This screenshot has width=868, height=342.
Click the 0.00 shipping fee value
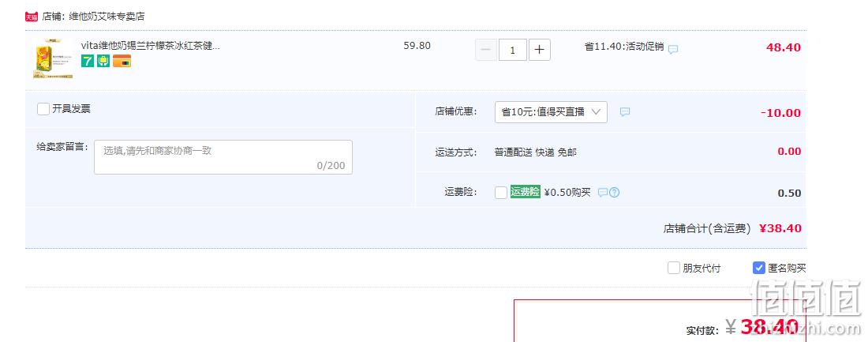point(789,152)
